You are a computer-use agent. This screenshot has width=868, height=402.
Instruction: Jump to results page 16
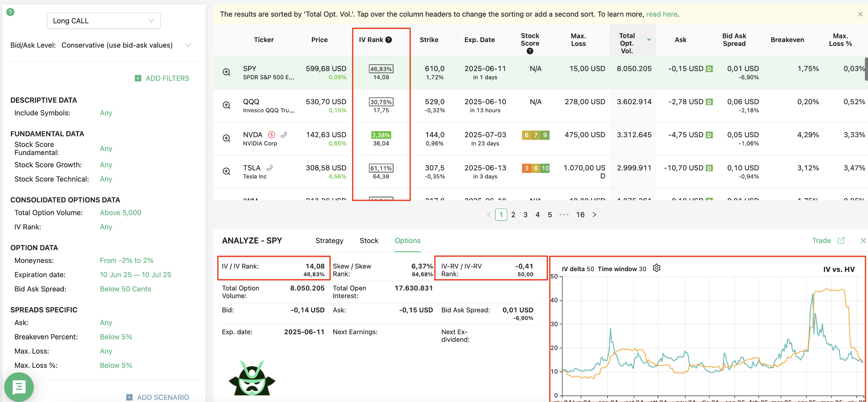click(x=580, y=215)
